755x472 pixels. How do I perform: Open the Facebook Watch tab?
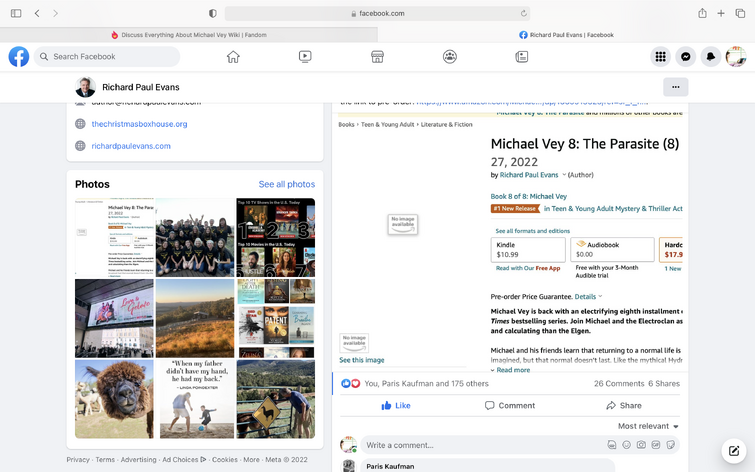pos(305,57)
